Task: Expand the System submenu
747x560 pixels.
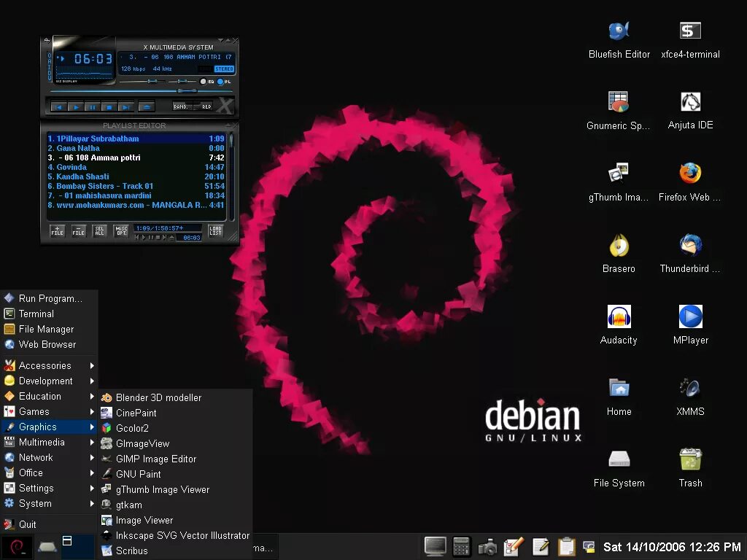Action: [x=49, y=503]
